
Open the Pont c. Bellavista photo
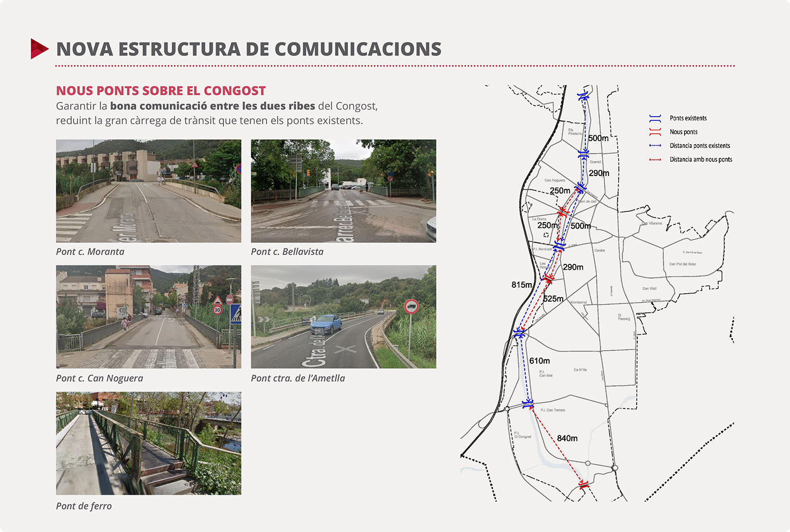click(x=343, y=191)
